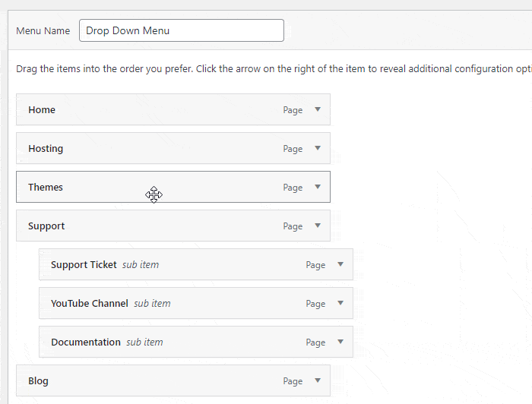
Task: Select the Hosting menu item title
Action: [x=46, y=149]
